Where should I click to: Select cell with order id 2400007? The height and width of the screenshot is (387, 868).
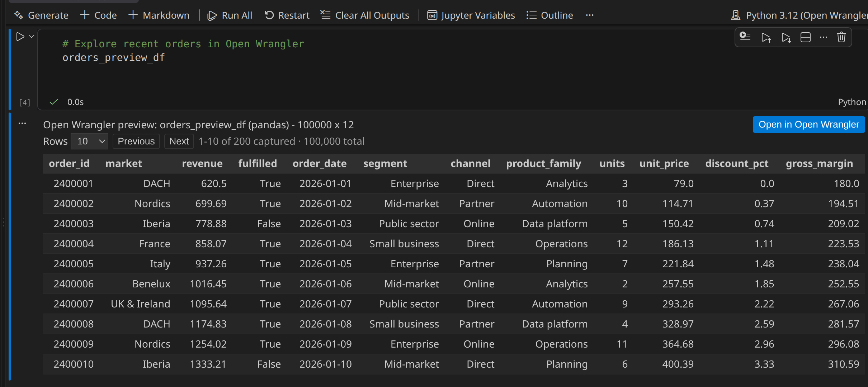[74, 304]
